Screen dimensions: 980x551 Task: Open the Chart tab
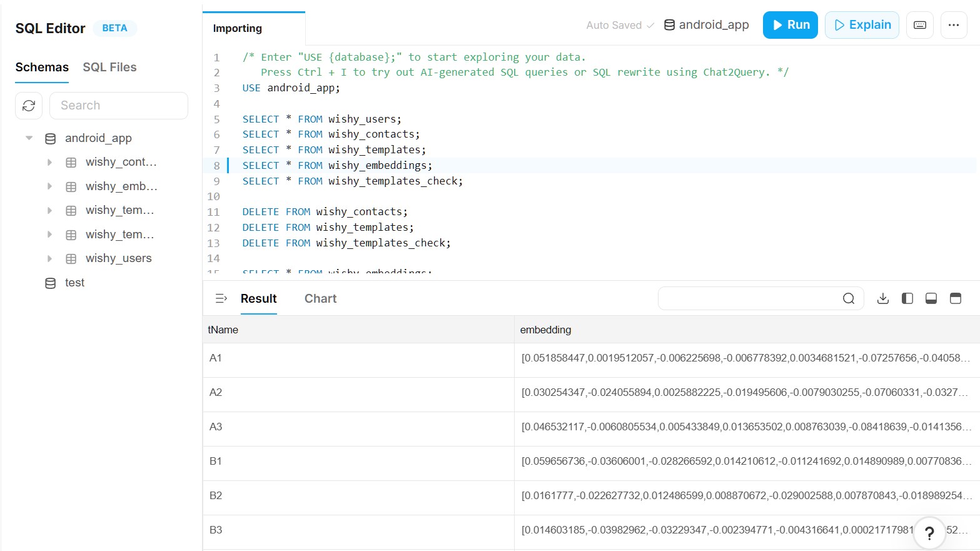pyautogui.click(x=320, y=298)
